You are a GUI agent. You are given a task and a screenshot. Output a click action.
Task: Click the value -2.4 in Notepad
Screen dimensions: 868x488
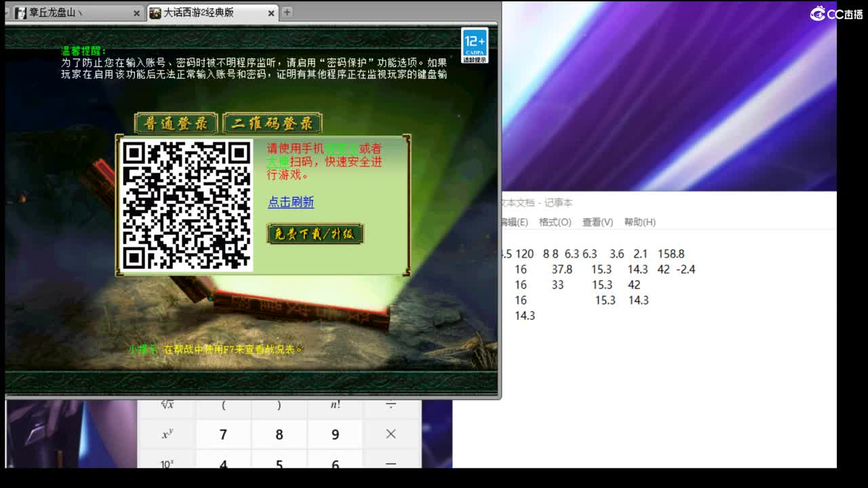point(686,270)
